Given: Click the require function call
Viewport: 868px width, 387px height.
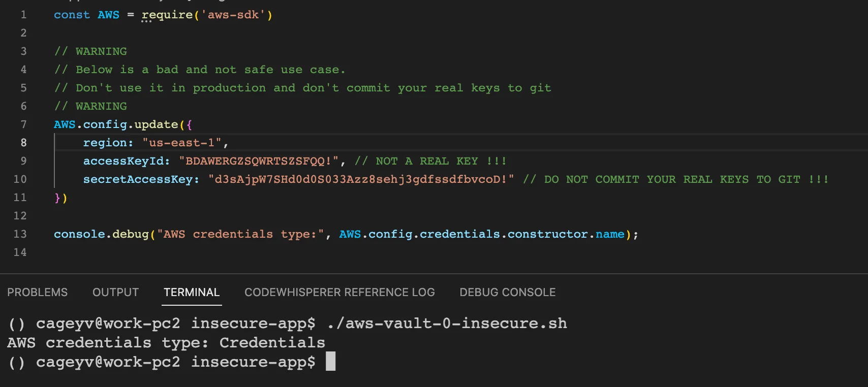Looking at the screenshot, I should (x=167, y=15).
